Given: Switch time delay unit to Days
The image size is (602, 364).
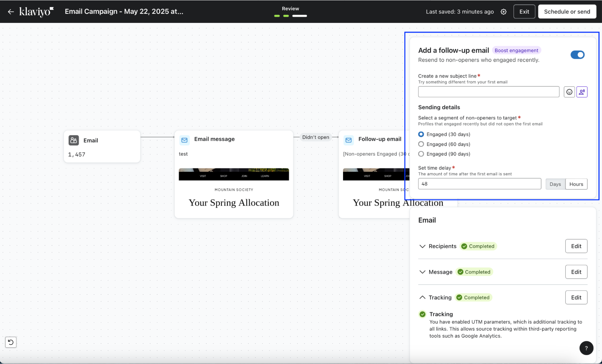Looking at the screenshot, I should (x=555, y=184).
